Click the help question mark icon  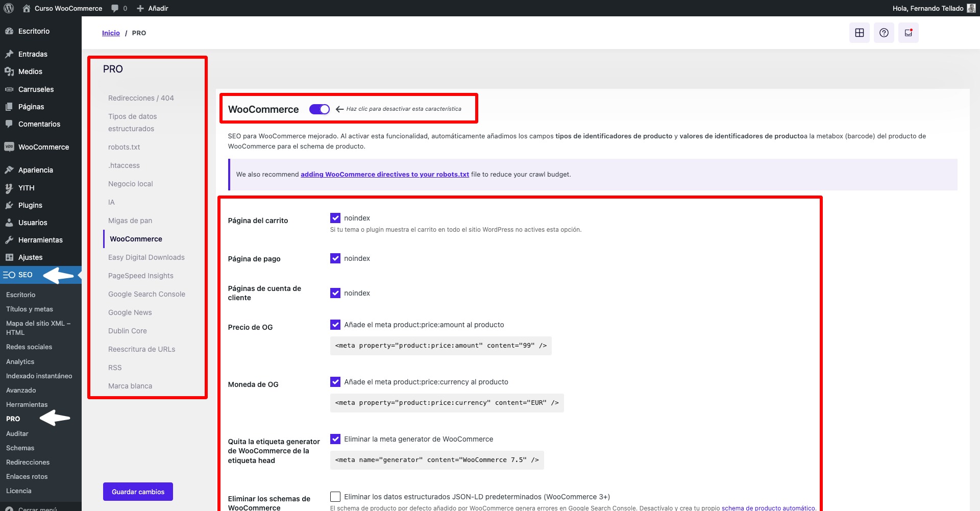coord(884,32)
